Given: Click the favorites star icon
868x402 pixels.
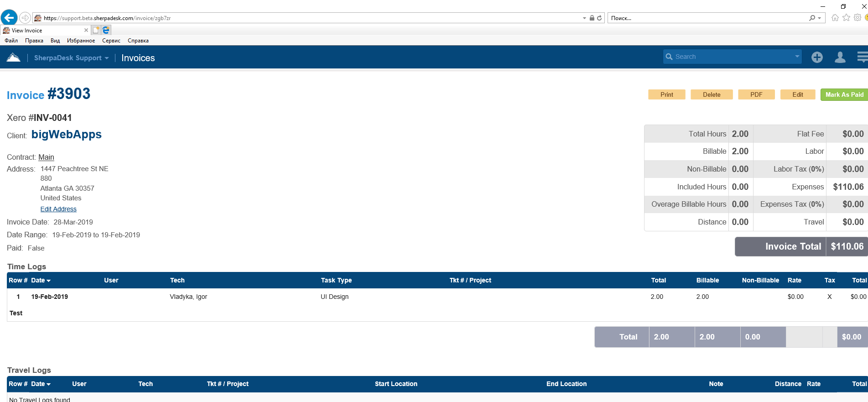Looking at the screenshot, I should click(846, 18).
